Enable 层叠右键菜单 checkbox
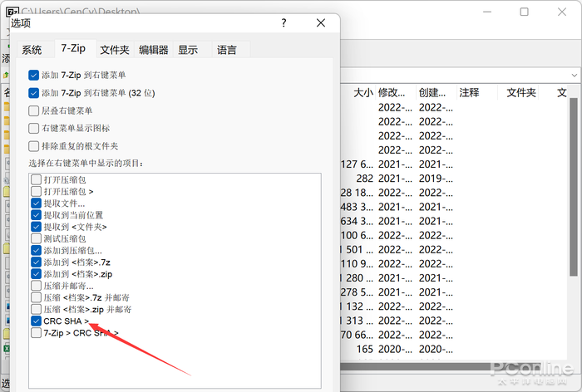The image size is (582, 392). tap(34, 110)
